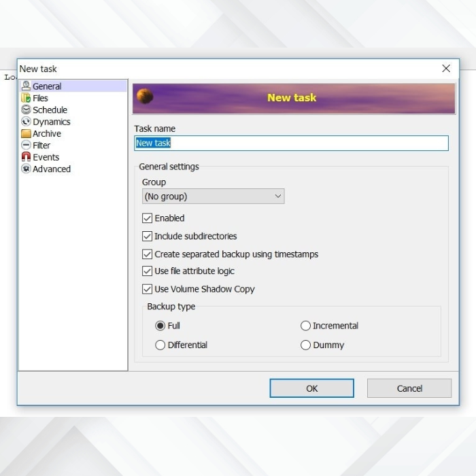Click the Advanced gear icon

(x=26, y=169)
